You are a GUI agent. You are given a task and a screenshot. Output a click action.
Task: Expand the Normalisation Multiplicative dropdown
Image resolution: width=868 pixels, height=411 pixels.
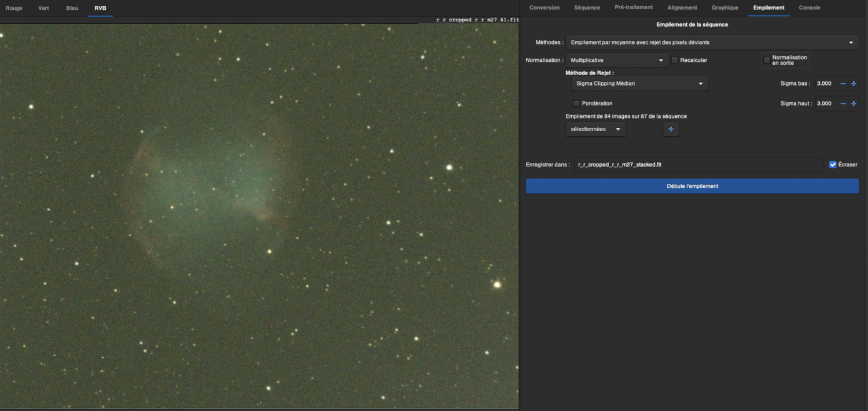pyautogui.click(x=617, y=60)
